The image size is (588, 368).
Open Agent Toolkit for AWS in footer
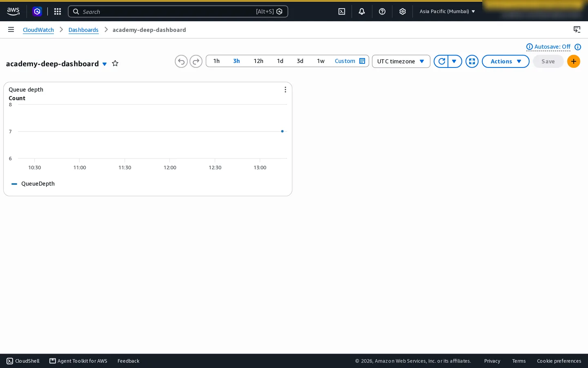tap(78, 361)
